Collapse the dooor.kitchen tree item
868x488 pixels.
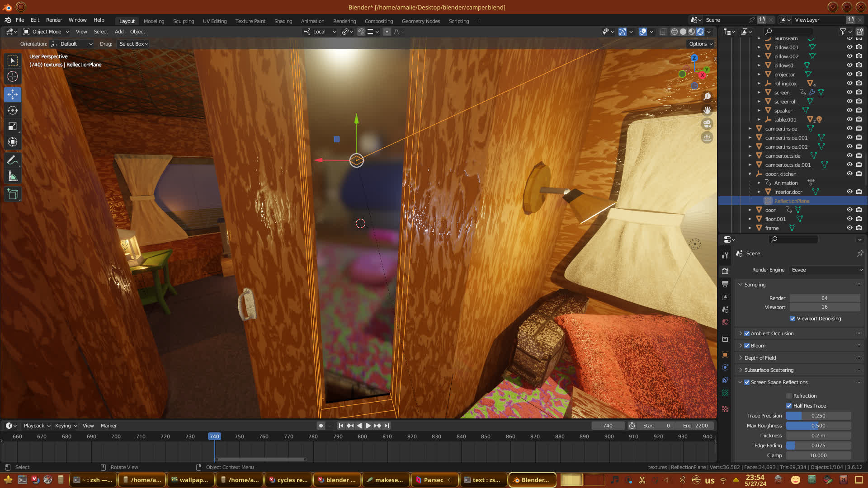[750, 174]
